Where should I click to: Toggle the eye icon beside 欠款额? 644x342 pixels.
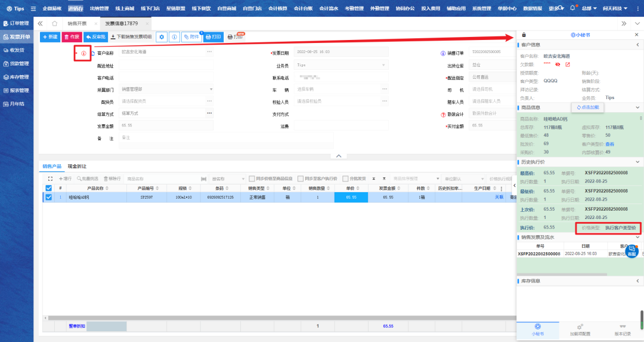(x=558, y=64)
